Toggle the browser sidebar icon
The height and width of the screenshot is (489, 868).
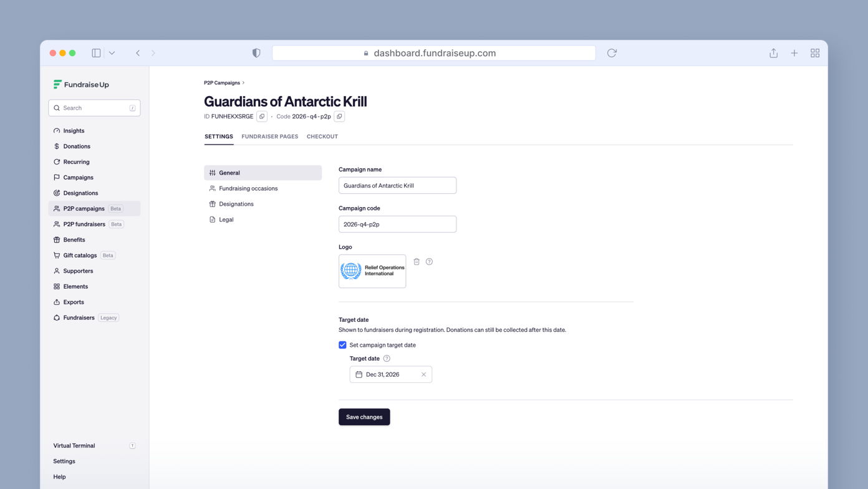(96, 53)
